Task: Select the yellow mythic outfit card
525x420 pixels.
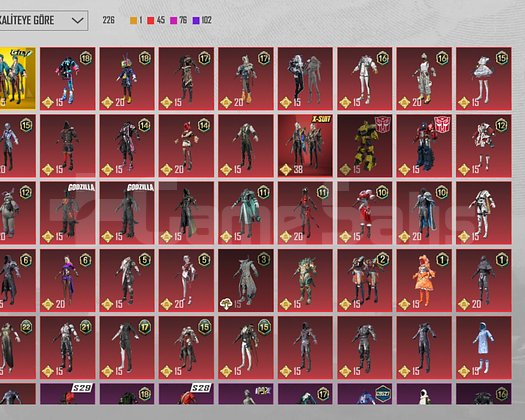Action: [x=17, y=78]
